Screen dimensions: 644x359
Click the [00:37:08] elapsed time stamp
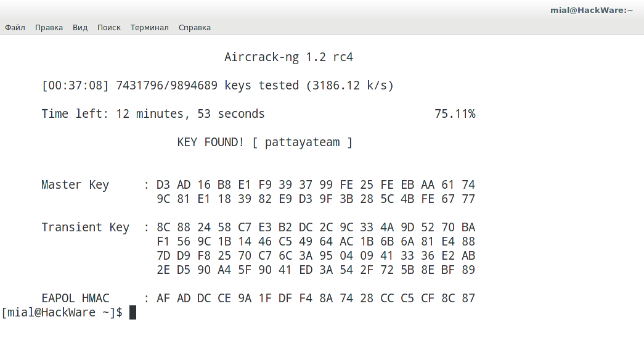[75, 86]
